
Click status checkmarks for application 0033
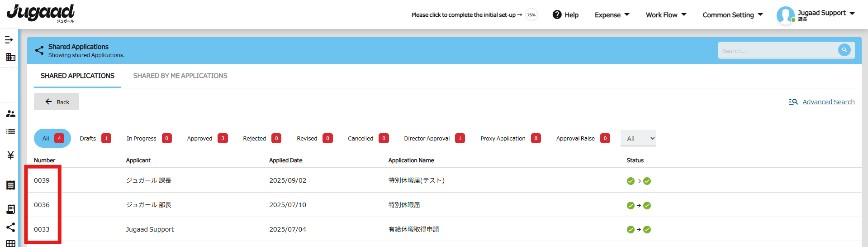(x=639, y=229)
